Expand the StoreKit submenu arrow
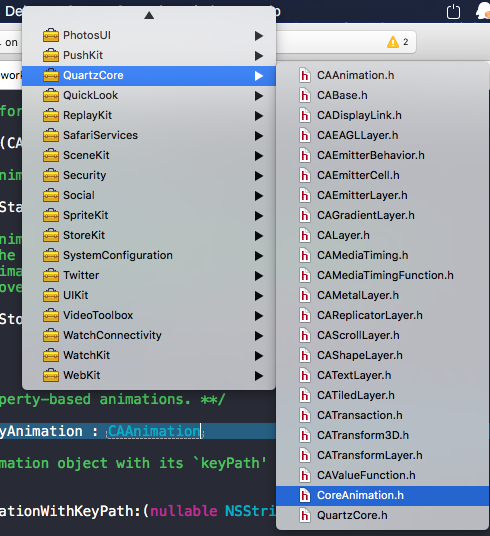The width and height of the screenshot is (490, 536). 259,236
